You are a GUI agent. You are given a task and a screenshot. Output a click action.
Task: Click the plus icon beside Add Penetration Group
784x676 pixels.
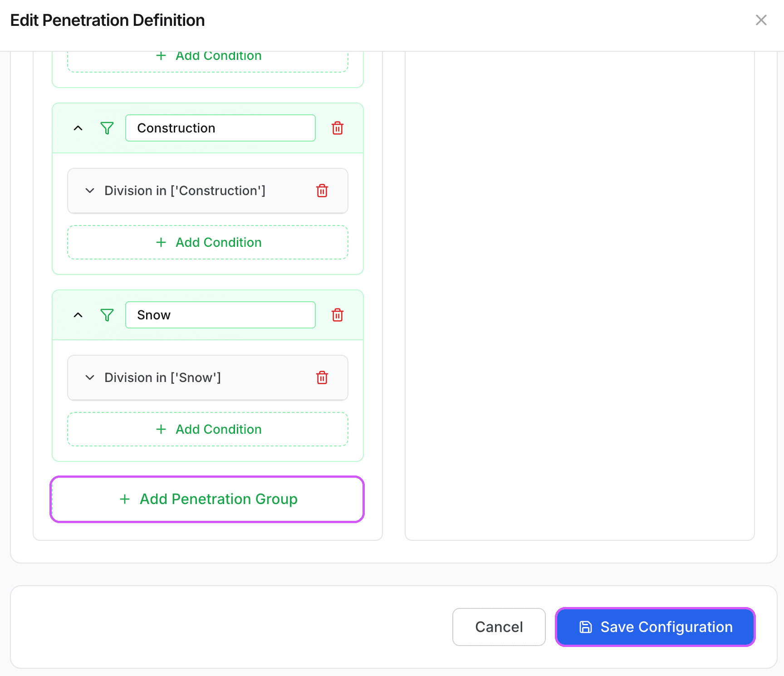click(125, 499)
